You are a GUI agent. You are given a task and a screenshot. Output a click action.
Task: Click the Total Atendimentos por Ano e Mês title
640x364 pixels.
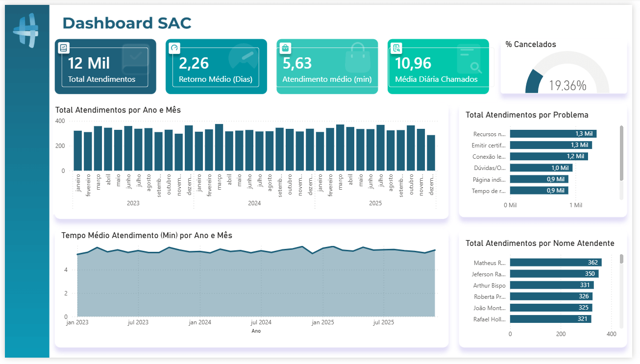coord(118,110)
